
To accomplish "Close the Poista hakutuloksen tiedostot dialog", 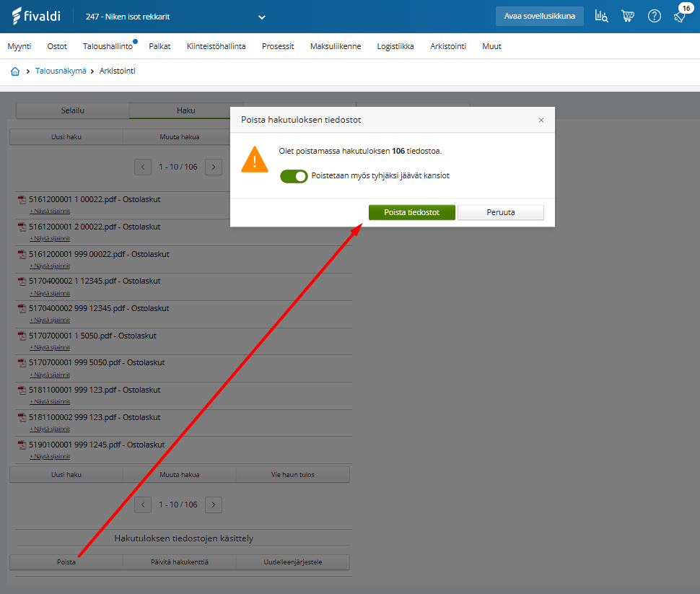I will (x=541, y=120).
